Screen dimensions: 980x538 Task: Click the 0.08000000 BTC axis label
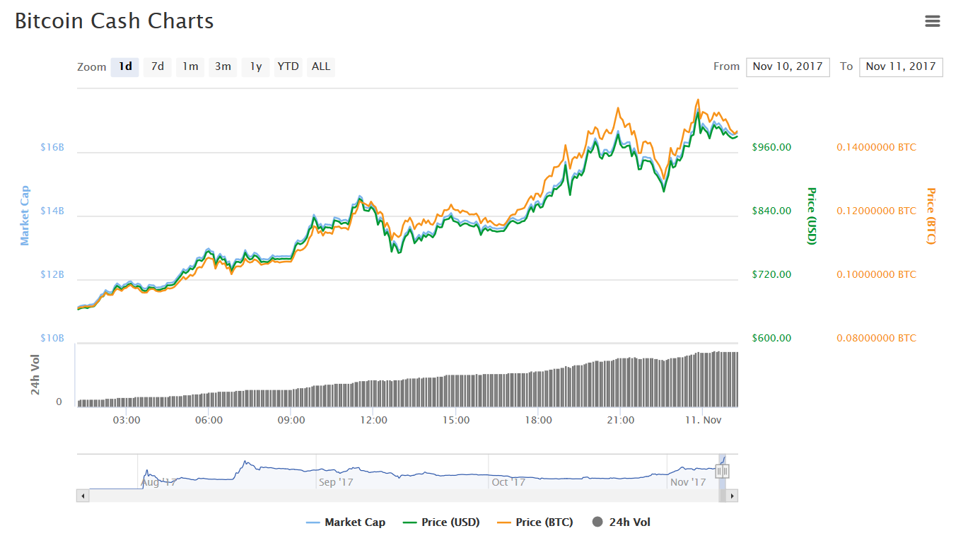tap(876, 338)
